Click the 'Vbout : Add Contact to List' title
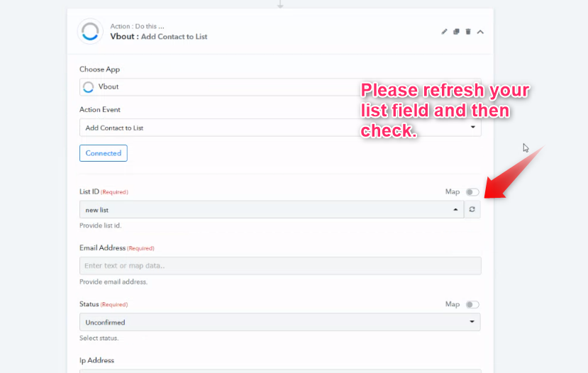Viewport: 588px width, 373px height. pyautogui.click(x=159, y=36)
